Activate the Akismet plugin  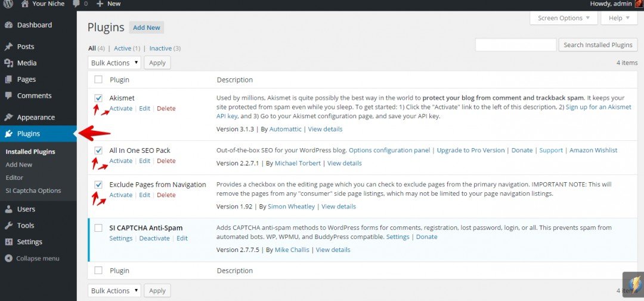tap(120, 109)
